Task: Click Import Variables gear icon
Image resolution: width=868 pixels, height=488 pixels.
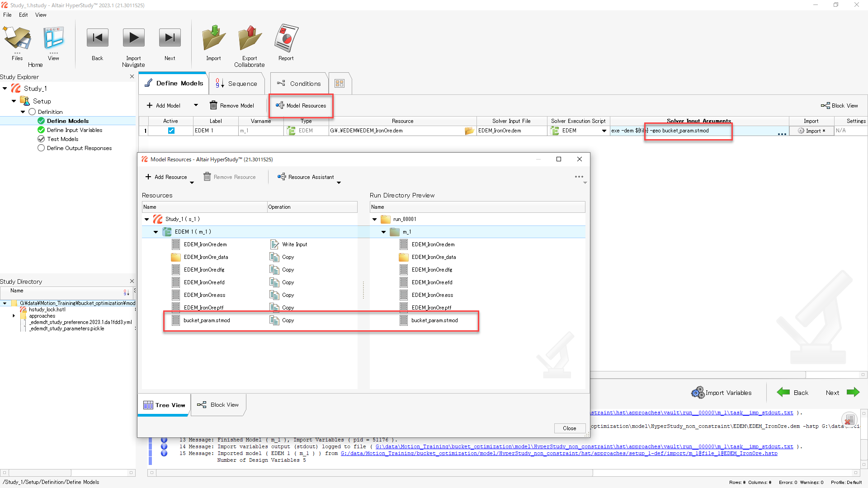Action: tap(698, 393)
